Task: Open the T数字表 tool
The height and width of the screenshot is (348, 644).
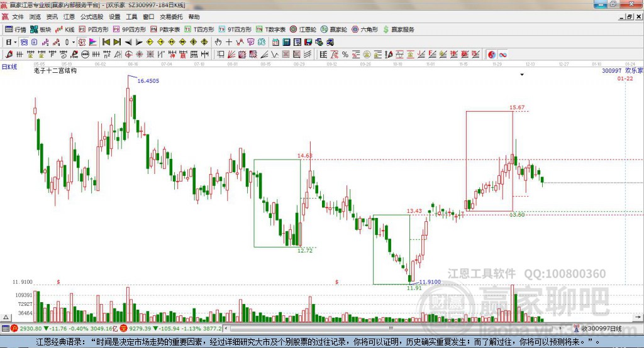Action: (270, 30)
